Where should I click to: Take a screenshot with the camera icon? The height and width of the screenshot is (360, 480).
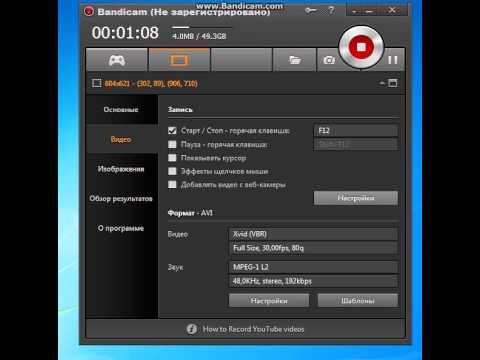329,60
